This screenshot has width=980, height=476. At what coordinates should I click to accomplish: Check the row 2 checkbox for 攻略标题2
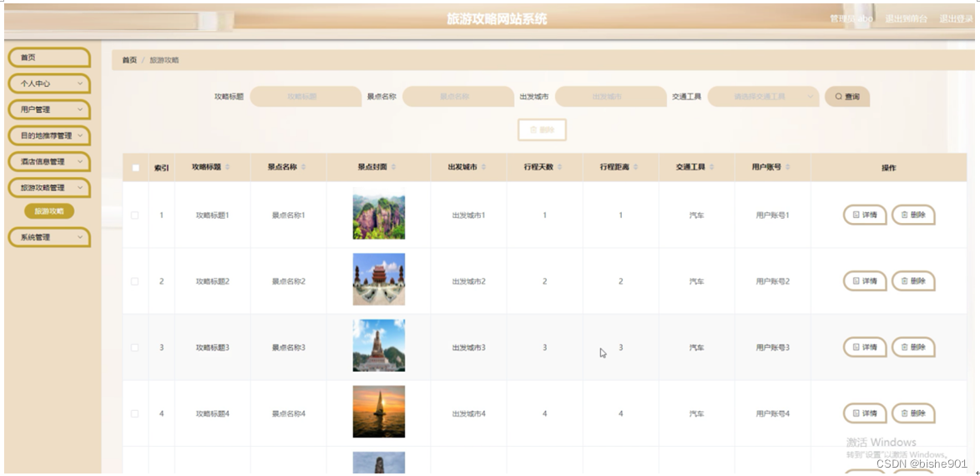coord(135,281)
